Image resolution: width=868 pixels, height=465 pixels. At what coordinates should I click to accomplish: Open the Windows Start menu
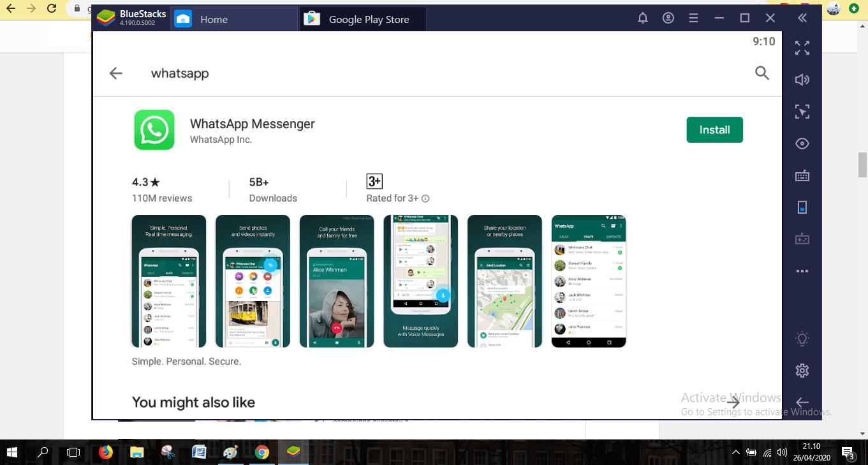point(11,452)
